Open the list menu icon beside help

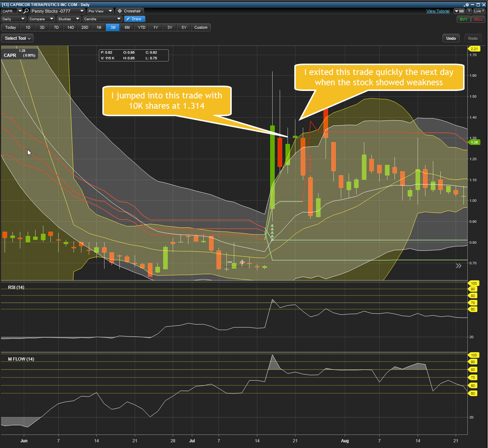point(460,11)
